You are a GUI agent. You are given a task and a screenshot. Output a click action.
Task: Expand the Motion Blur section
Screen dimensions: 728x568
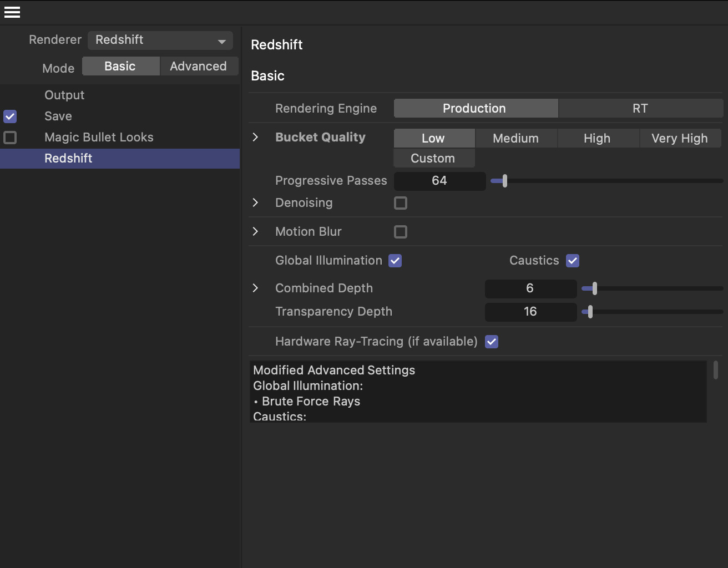255,231
